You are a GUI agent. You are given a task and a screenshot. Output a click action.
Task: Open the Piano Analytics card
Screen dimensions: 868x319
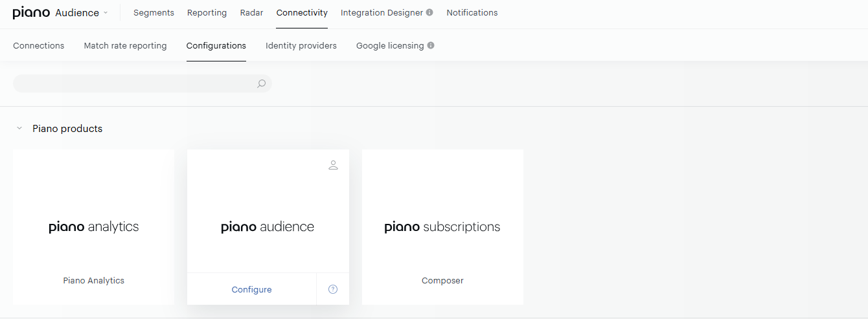[93, 227]
